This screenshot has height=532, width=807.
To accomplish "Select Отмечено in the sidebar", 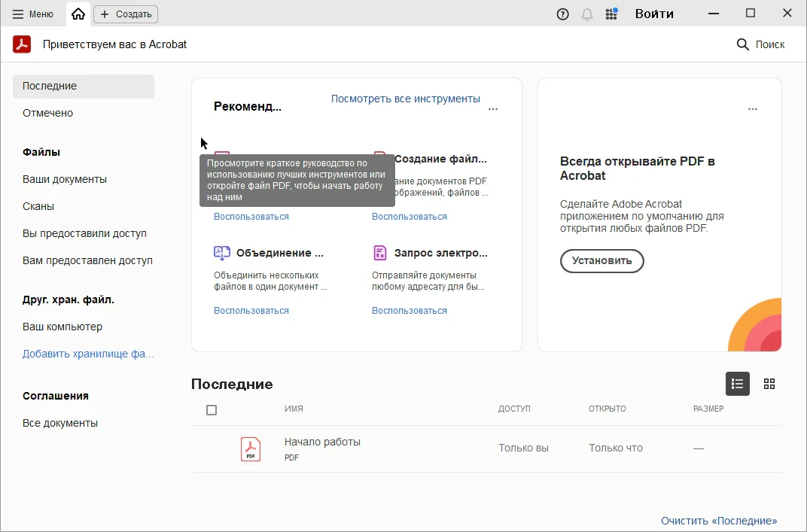I will coord(48,113).
